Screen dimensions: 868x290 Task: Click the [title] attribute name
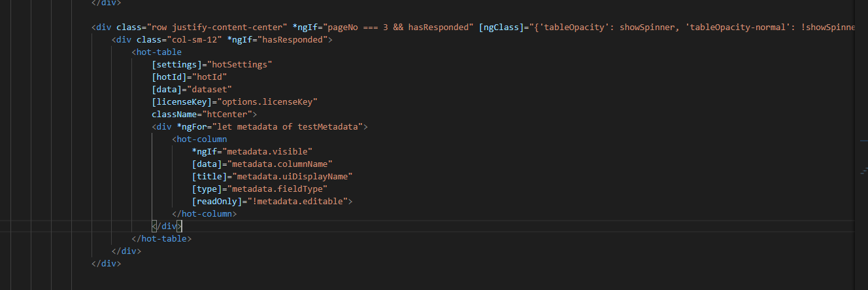click(x=209, y=176)
